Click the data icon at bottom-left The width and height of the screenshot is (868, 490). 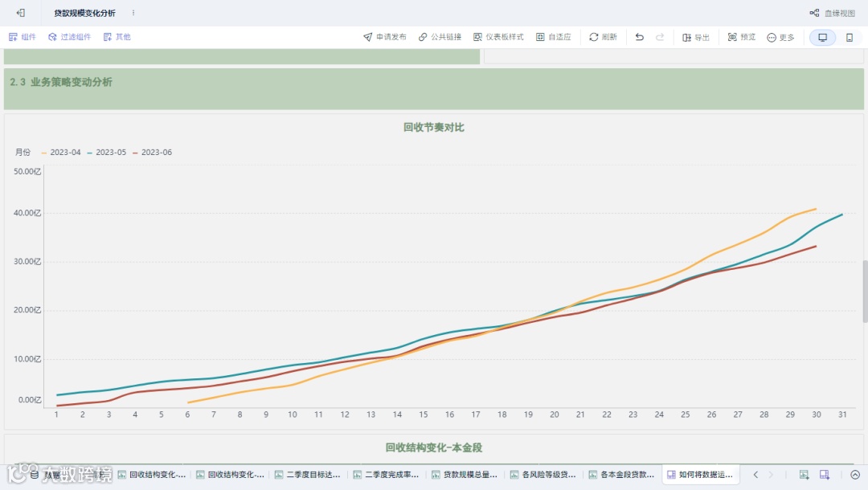pos(35,475)
